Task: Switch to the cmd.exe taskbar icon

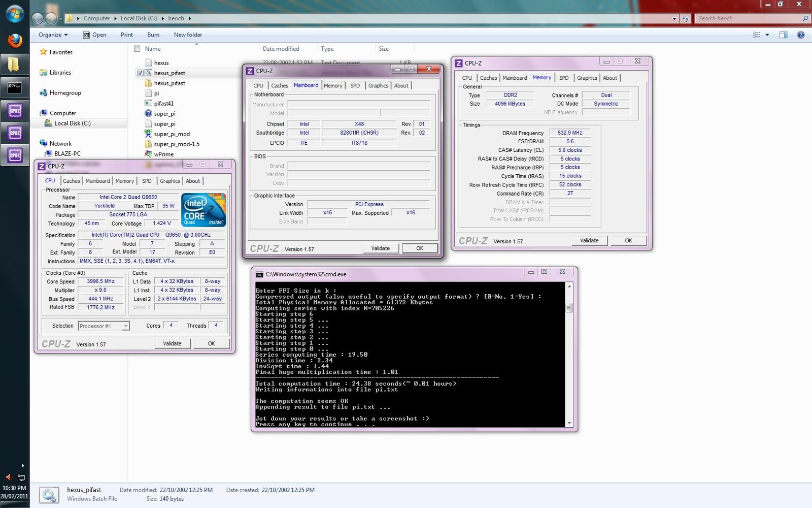Action: (x=14, y=87)
